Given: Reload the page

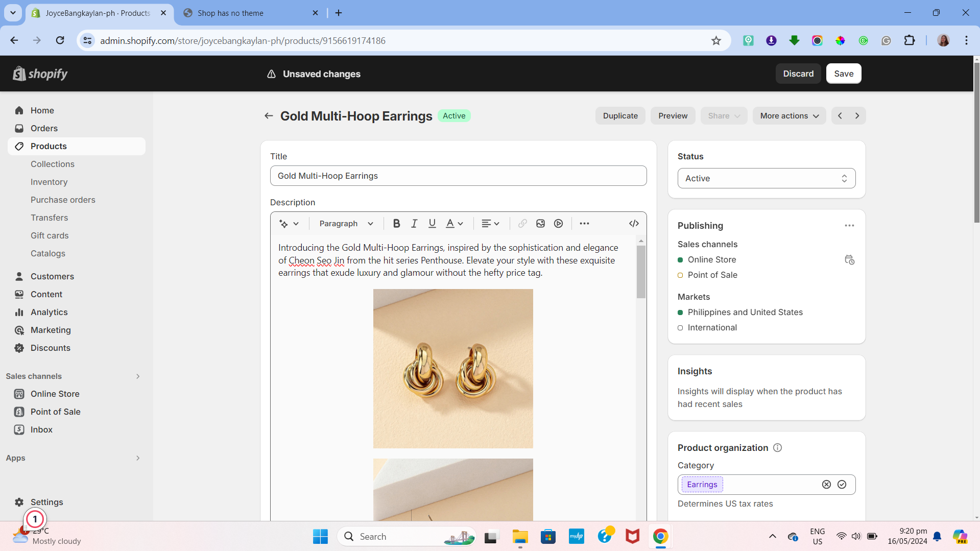Looking at the screenshot, I should click(x=60, y=41).
